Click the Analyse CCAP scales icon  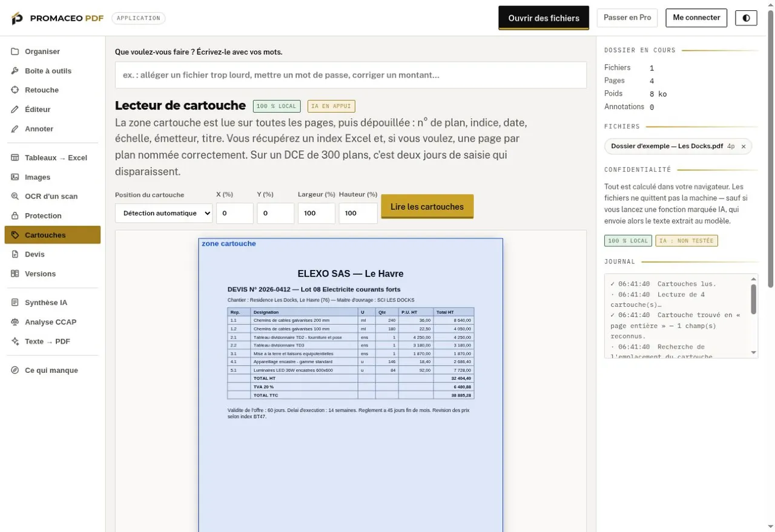tap(15, 323)
